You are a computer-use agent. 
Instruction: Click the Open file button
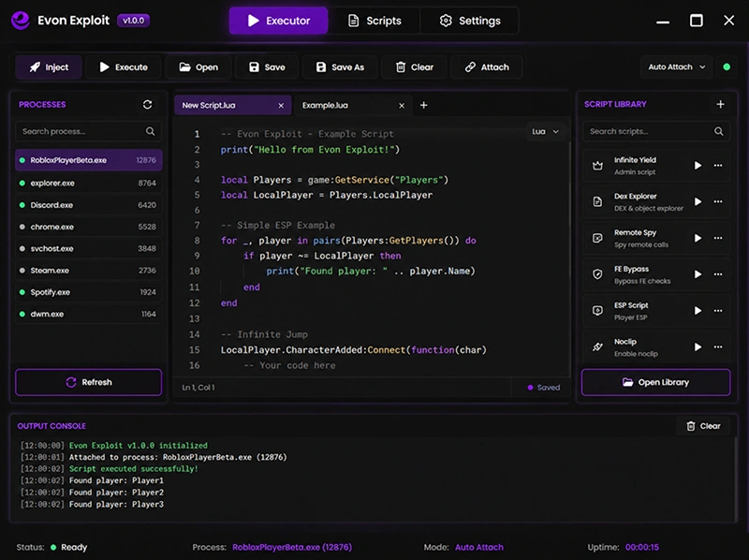198,66
